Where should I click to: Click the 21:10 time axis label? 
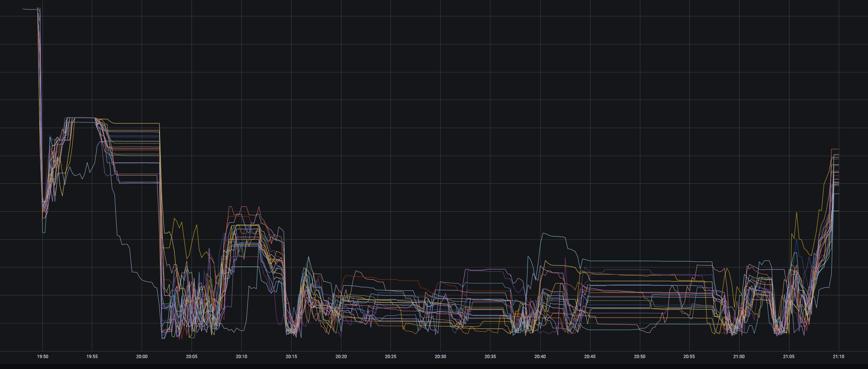pos(838,357)
